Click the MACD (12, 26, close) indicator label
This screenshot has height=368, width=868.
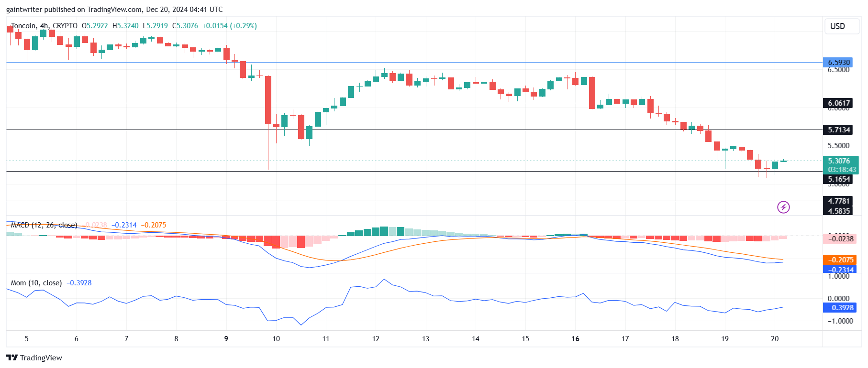tap(44, 225)
